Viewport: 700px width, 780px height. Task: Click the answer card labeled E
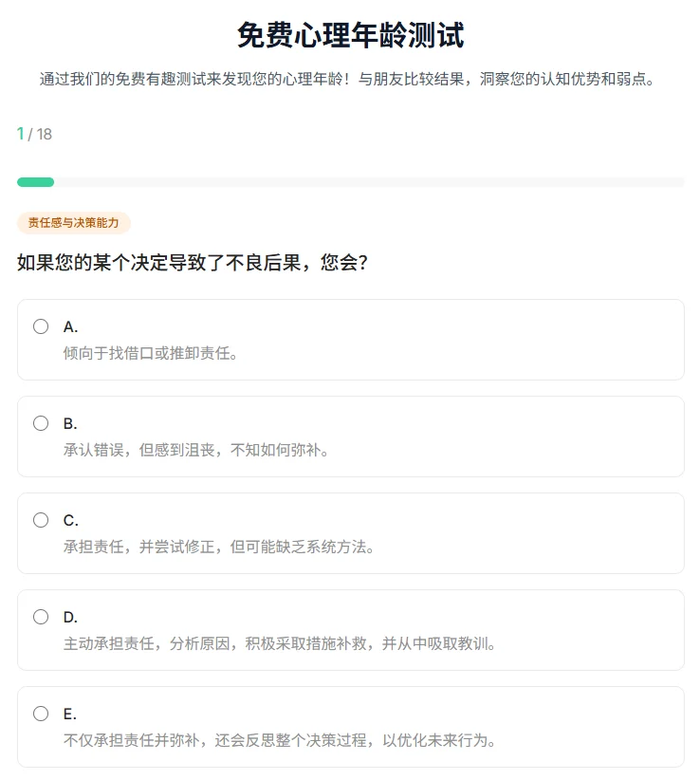pos(350,727)
